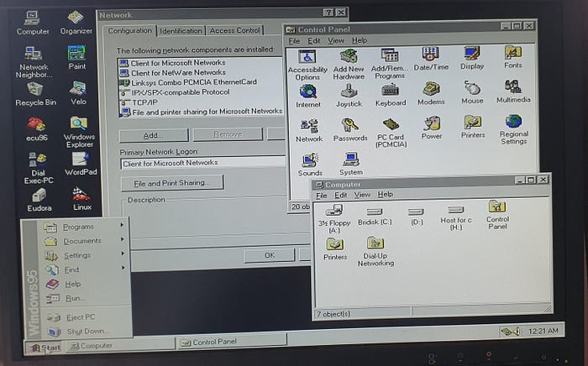Expand Find submenu in Start menu
The width and height of the screenshot is (588, 366).
tap(84, 269)
